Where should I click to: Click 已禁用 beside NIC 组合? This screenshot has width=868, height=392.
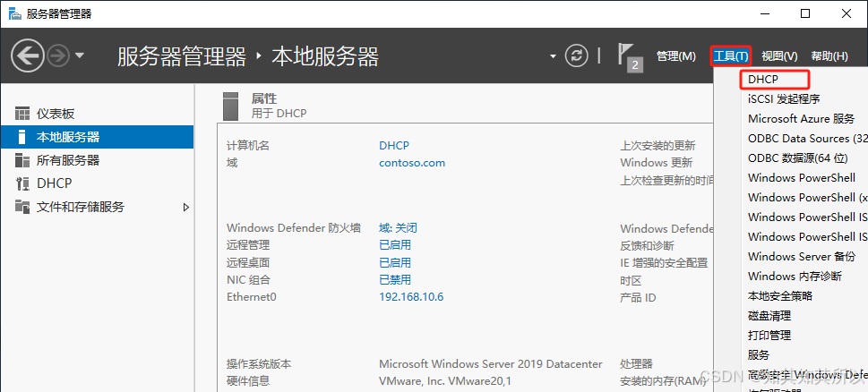pos(395,280)
